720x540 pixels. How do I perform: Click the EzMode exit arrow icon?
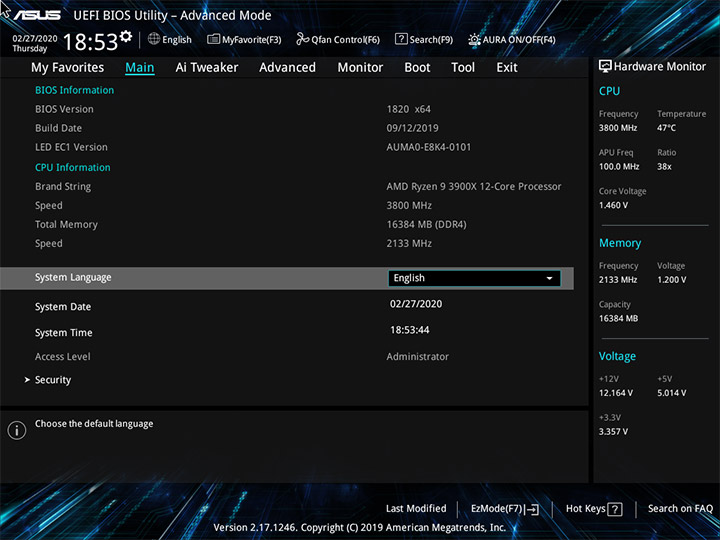coord(531,509)
